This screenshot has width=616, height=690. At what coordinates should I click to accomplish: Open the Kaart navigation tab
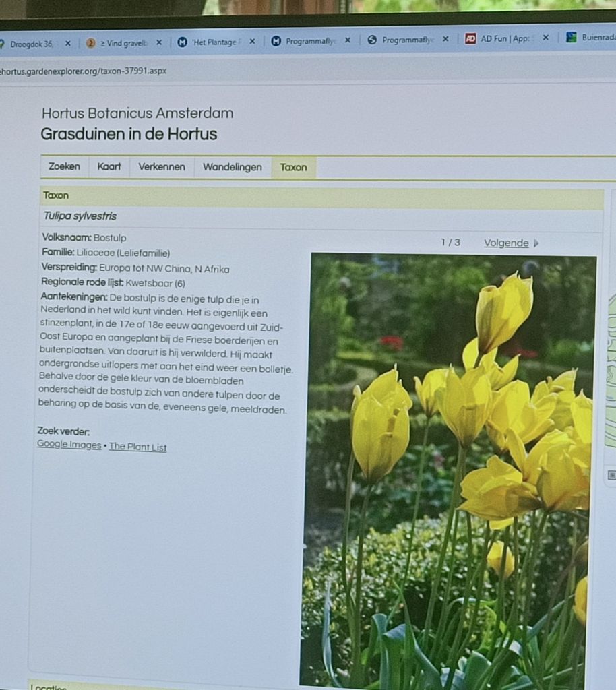[x=109, y=166]
